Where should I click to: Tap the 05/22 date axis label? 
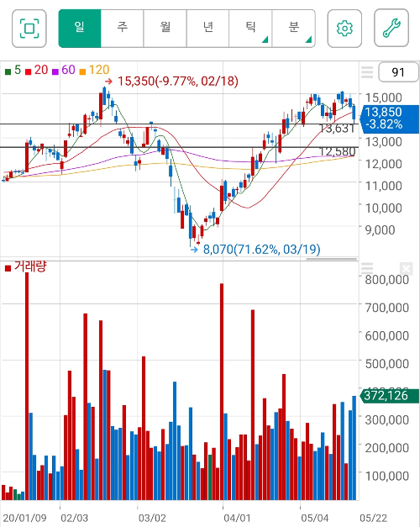373,518
